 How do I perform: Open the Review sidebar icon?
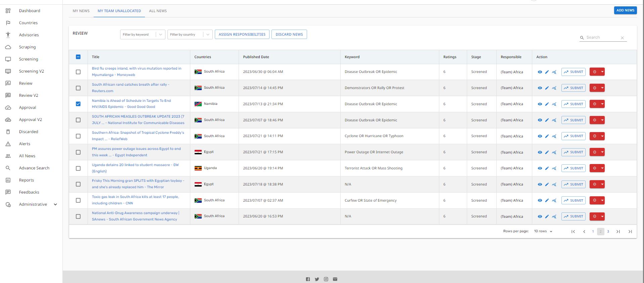[x=8, y=83]
